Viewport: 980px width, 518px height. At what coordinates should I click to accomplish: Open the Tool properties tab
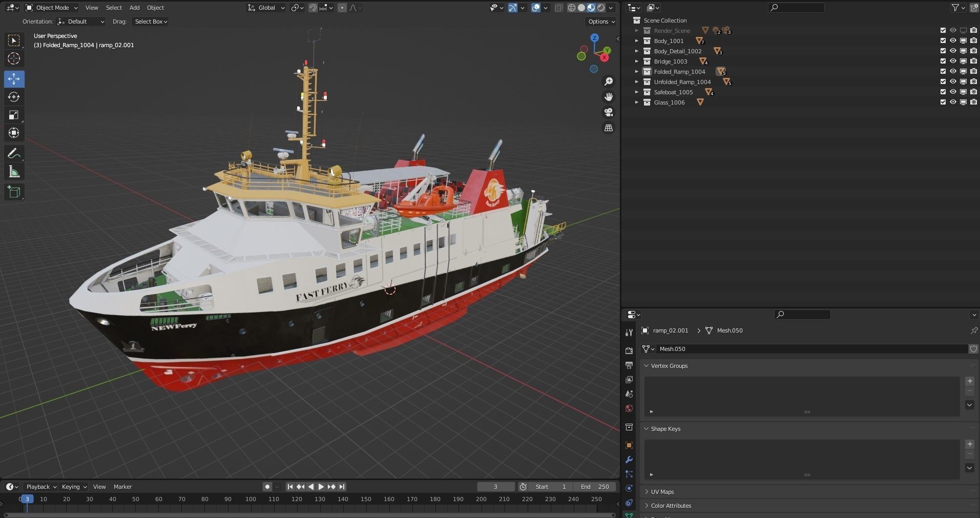[629, 332]
